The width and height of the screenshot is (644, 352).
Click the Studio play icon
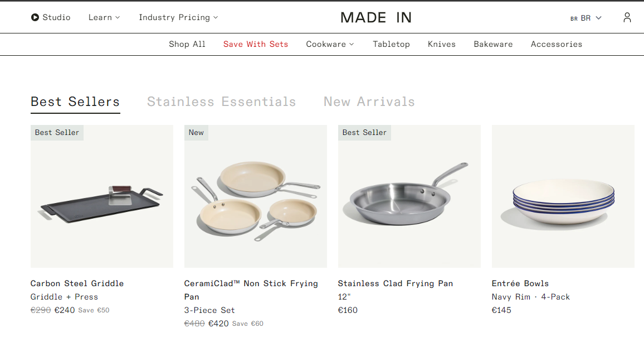coord(35,17)
